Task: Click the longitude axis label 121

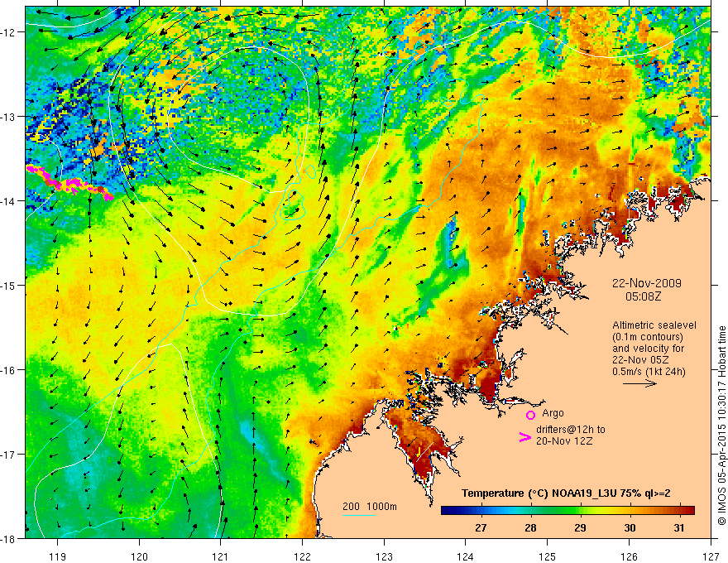Action: pos(221,556)
